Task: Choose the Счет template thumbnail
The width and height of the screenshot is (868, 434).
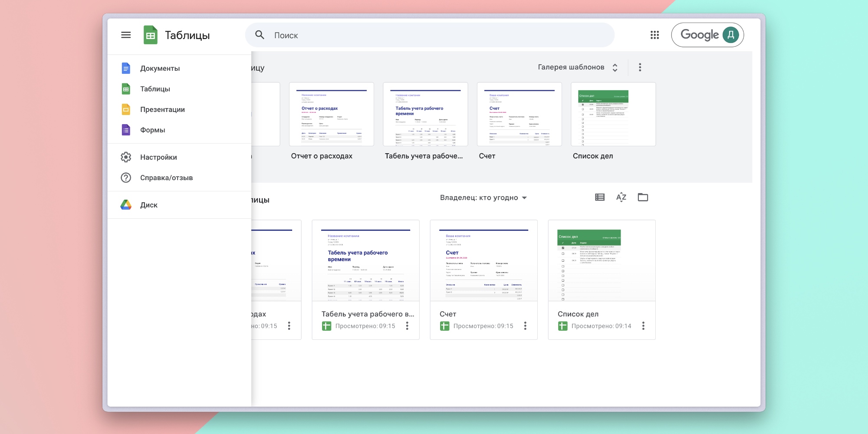Action: (x=519, y=114)
